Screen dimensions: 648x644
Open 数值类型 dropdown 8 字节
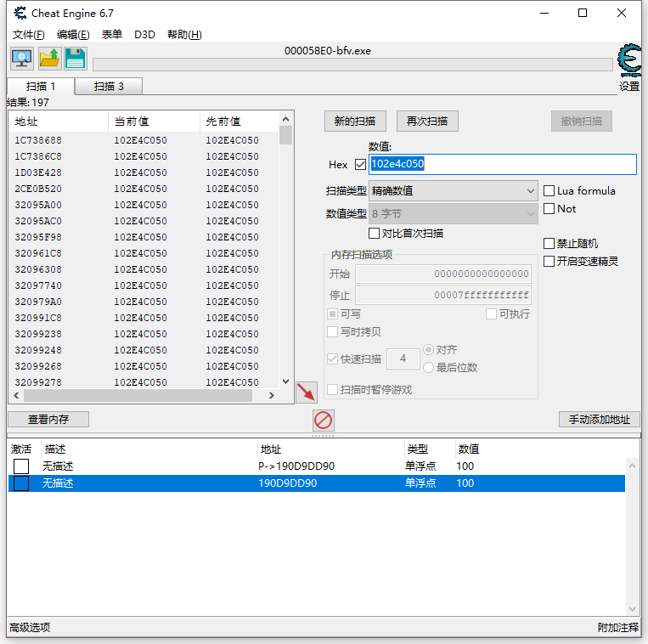coord(453,214)
